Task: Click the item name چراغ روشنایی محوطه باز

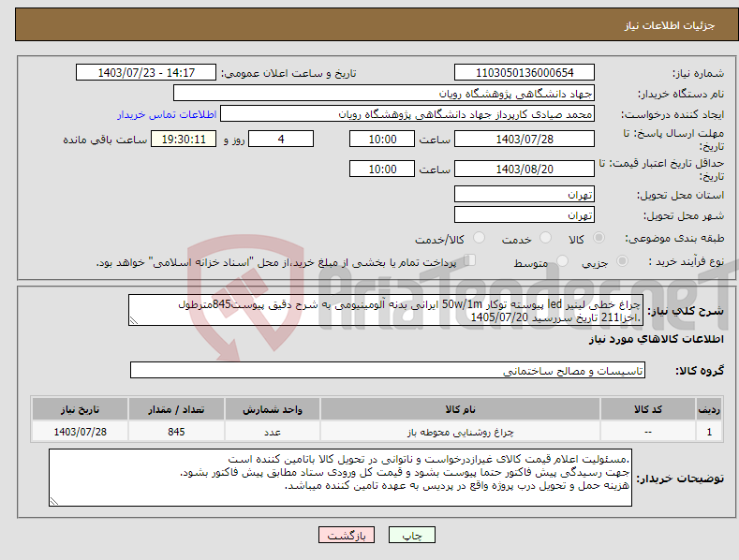Action: pyautogui.click(x=460, y=432)
